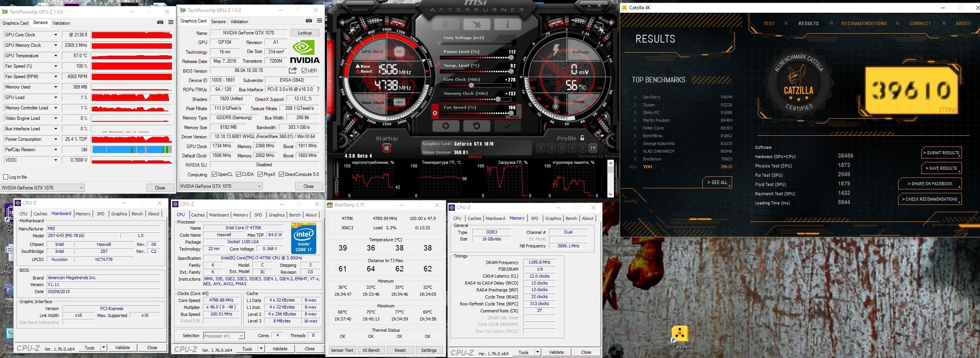Screen dimensions: 980x358
Task: Toggle the Afterburner Startup Windows icon
Action: [387, 148]
